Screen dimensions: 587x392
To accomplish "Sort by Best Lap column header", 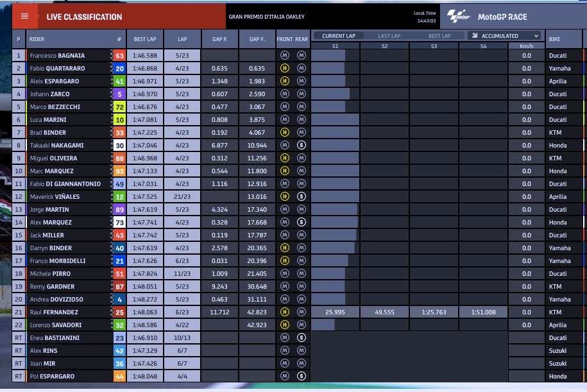I will click(x=144, y=39).
